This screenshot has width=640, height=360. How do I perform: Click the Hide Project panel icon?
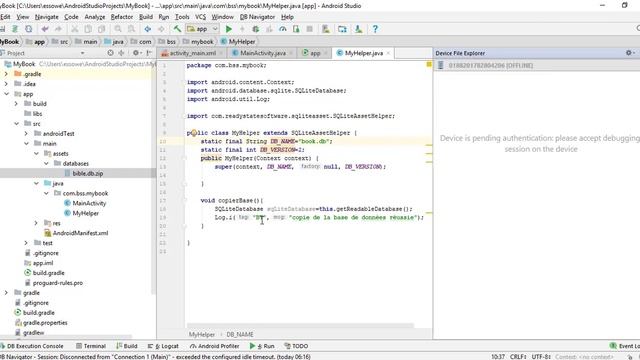click(149, 53)
